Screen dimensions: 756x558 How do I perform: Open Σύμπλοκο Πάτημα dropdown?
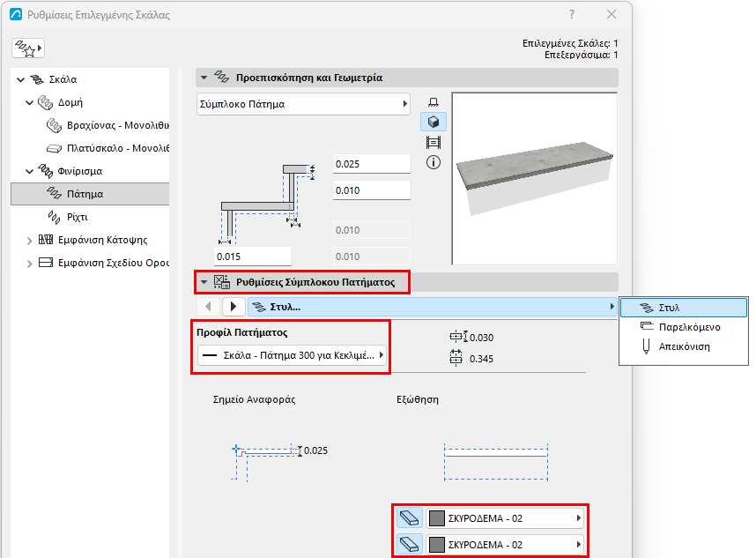pyautogui.click(x=303, y=104)
